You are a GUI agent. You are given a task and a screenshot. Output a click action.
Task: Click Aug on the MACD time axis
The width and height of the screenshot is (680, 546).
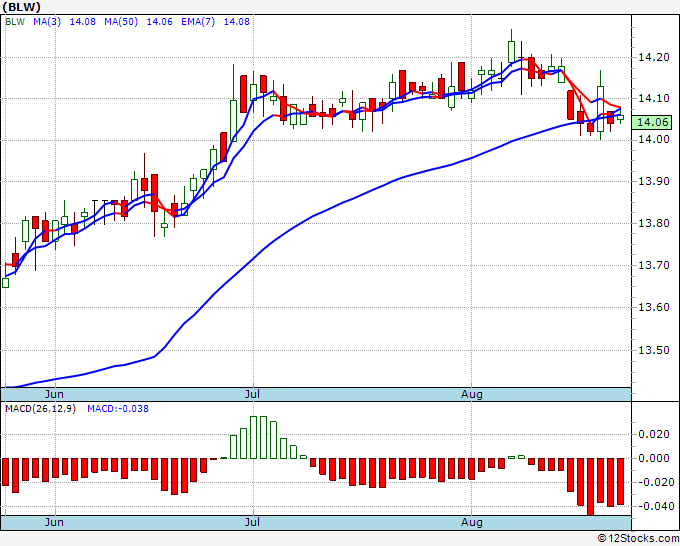click(471, 522)
